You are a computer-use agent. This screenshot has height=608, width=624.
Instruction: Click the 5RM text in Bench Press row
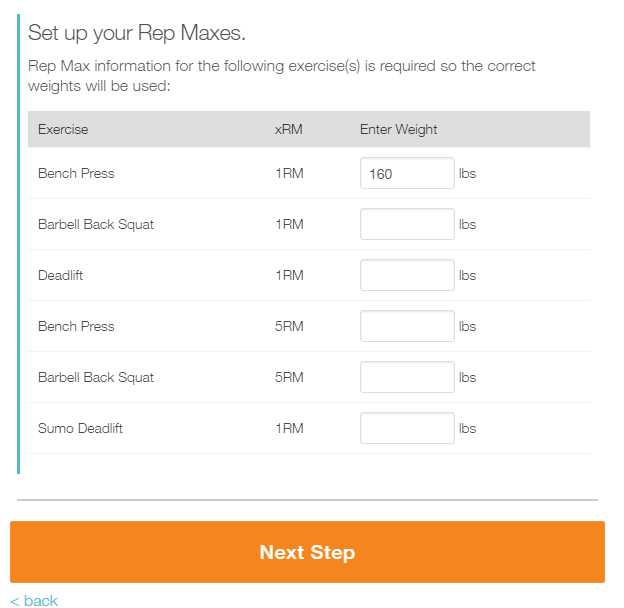[x=289, y=327]
